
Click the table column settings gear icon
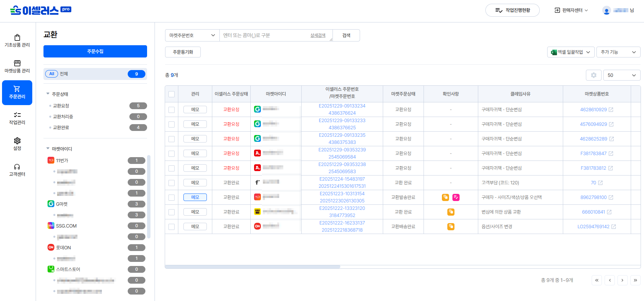point(593,75)
